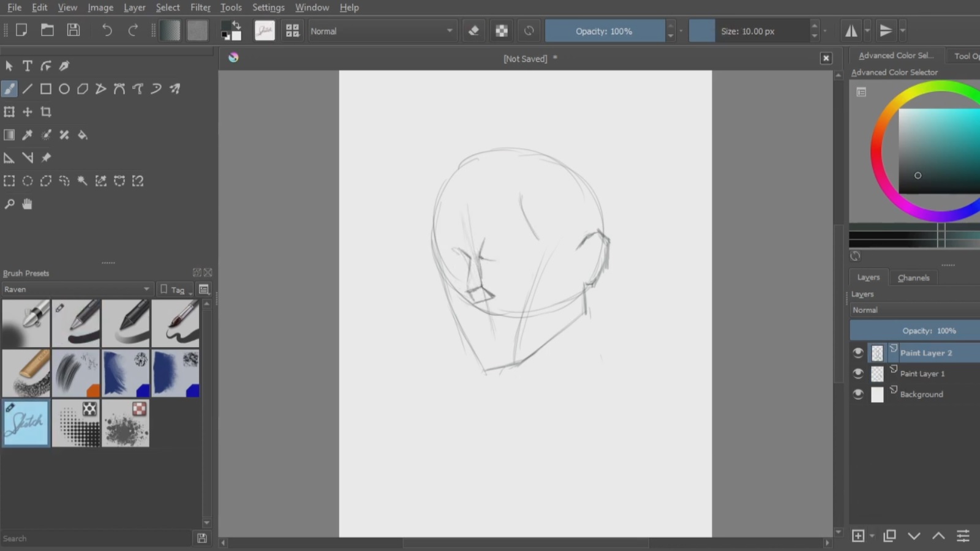The image size is (980, 551).
Task: Select the Color Picker eyedropper tool
Action: pos(28,135)
